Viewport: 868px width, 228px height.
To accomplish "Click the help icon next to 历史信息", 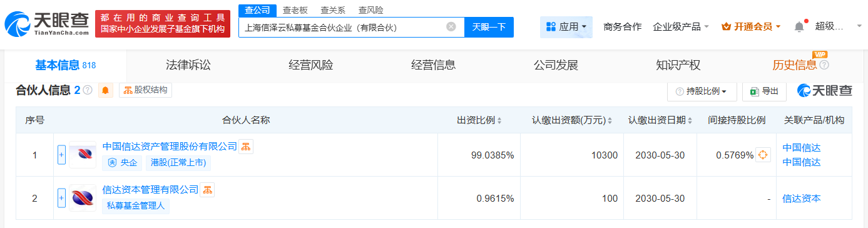I will 824,65.
